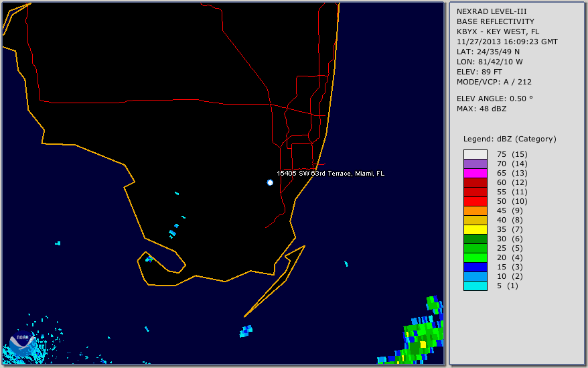Click the ELEV: 89 FT text
The width and height of the screenshot is (588, 368).
[x=480, y=72]
